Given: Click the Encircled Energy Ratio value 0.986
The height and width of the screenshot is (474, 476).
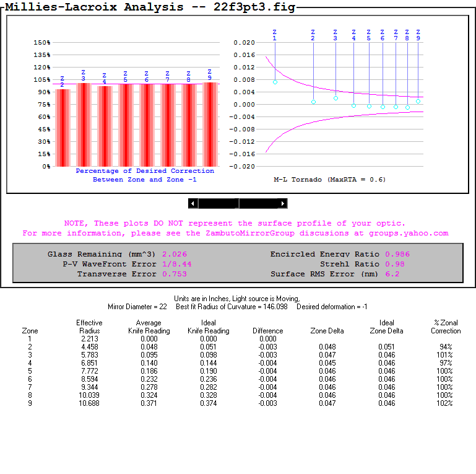Looking at the screenshot, I should [397, 254].
